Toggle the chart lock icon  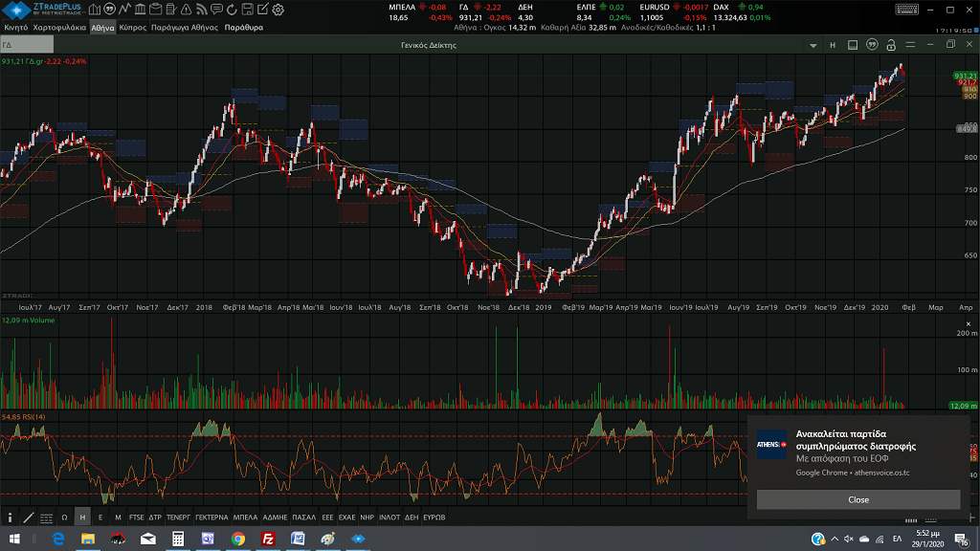click(x=891, y=45)
